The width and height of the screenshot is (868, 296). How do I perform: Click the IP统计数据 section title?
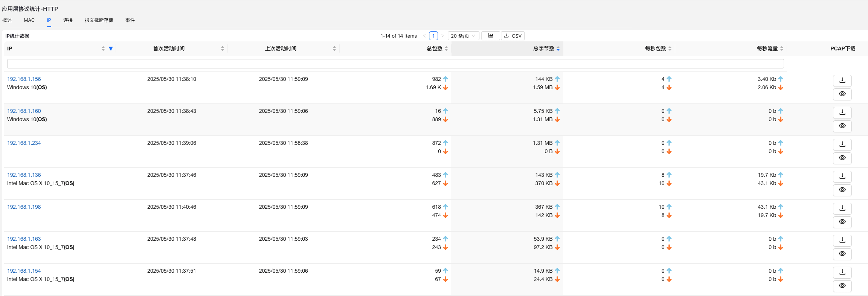17,36
